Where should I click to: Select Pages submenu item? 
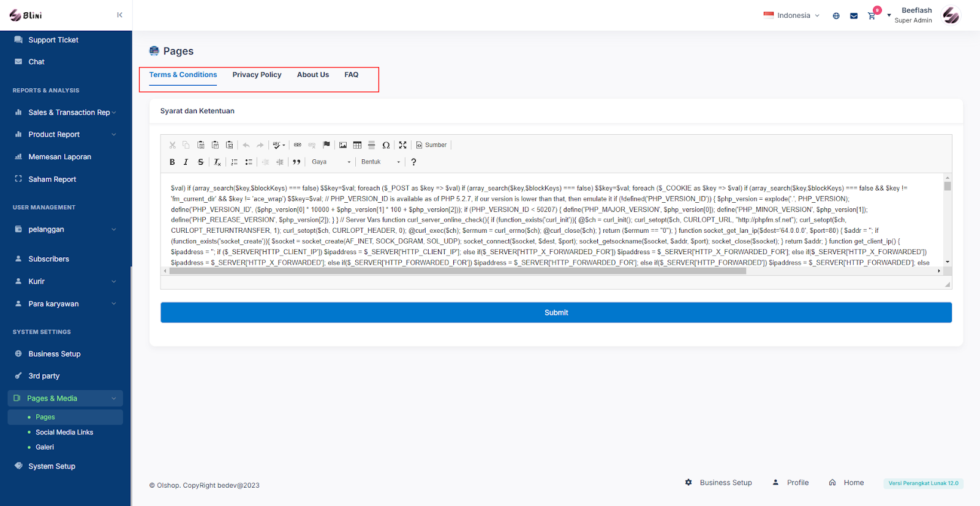tap(66, 417)
